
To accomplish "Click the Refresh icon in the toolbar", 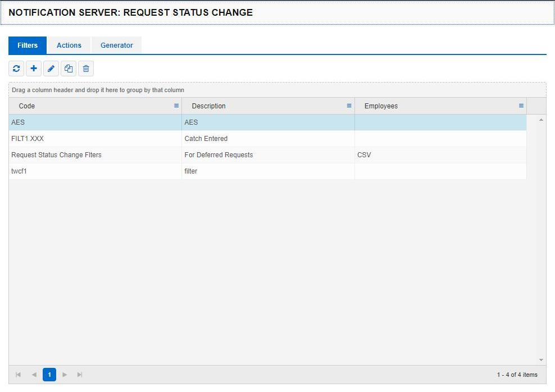I will click(x=16, y=69).
